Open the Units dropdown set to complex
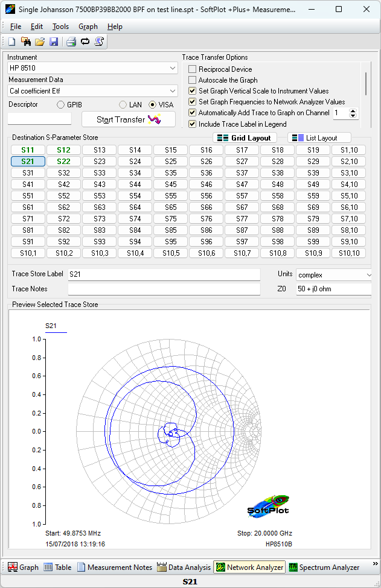 pyautogui.click(x=333, y=274)
